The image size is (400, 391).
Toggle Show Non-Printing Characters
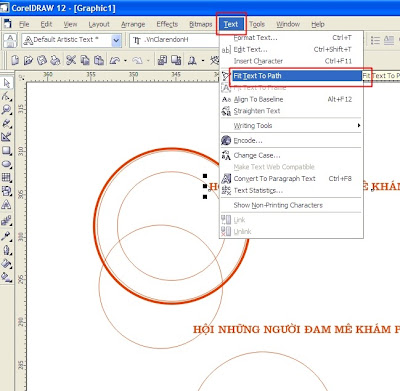tap(291, 205)
